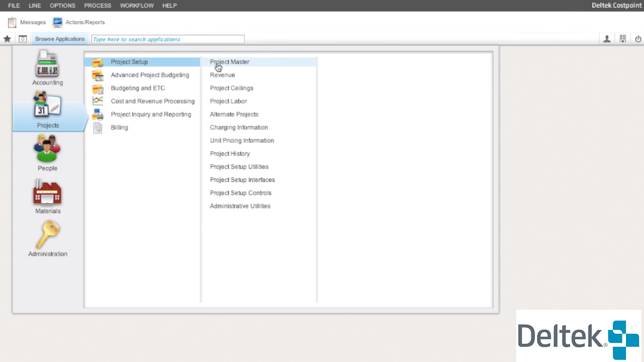Open Project Master submenu item
The width and height of the screenshot is (644, 362).
pos(230,62)
